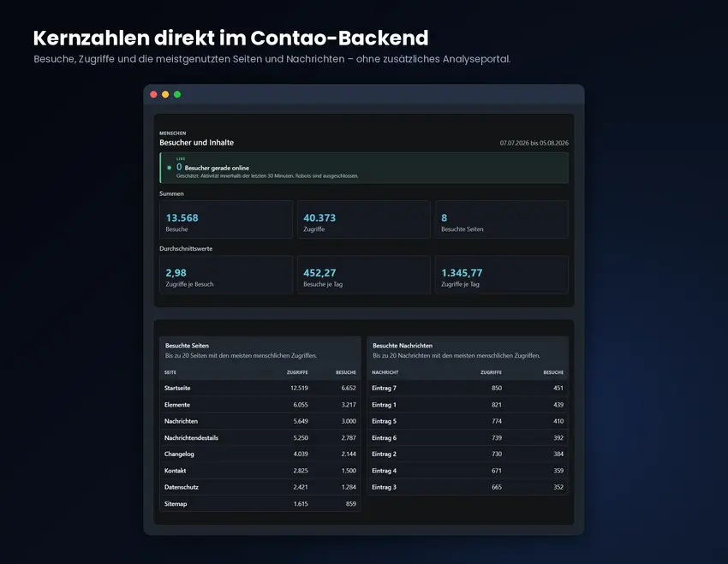This screenshot has height=564, width=728.
Task: Select the Eintrag 6 row
Action: click(468, 438)
